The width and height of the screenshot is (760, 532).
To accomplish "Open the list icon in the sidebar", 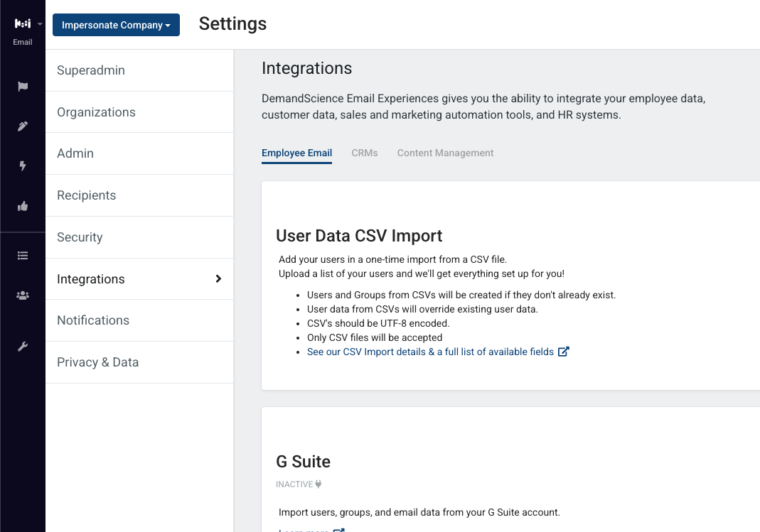I will coord(23,256).
